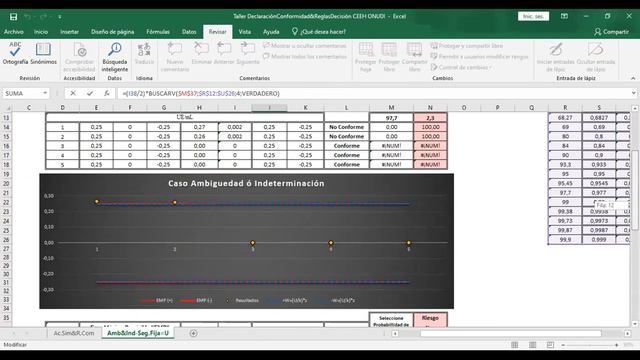This screenshot has height=360, width=640.
Task: Add a new sheet with plus icon
Action: click(x=193, y=333)
